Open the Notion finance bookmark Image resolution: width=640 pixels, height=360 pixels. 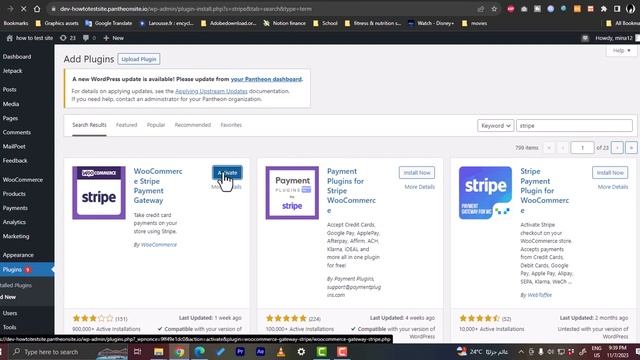[x=284, y=23]
